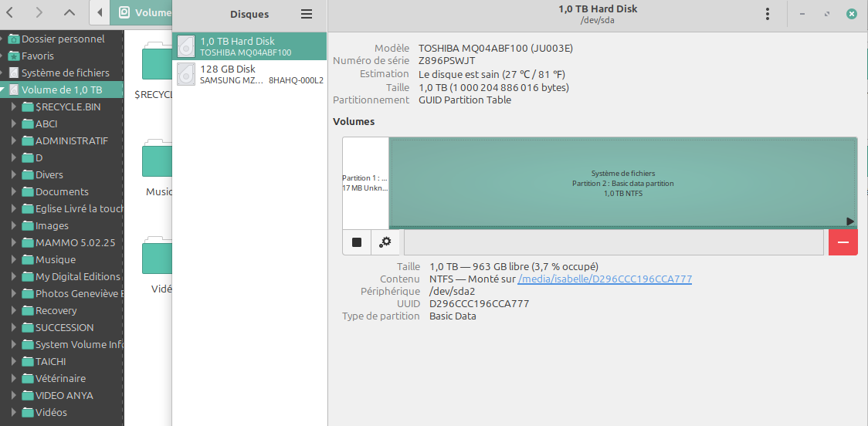
Task: Open Système de fichiers in sidebar
Action: (65, 73)
